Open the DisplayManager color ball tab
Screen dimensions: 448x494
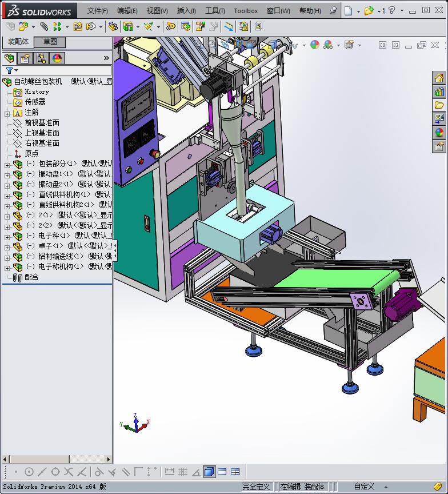57,58
